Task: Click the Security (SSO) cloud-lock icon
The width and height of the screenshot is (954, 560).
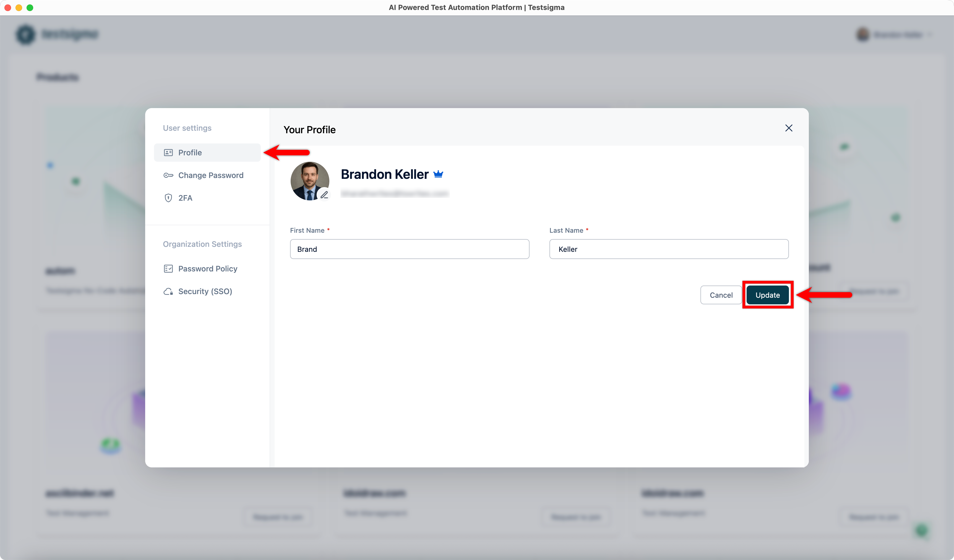Action: pyautogui.click(x=168, y=291)
